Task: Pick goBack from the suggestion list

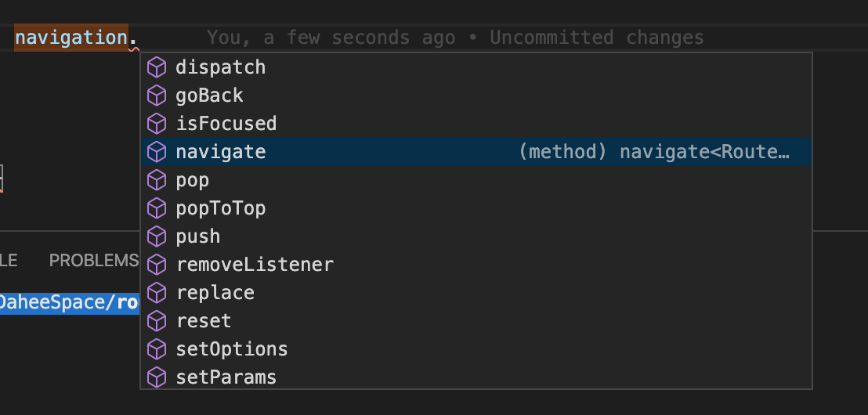Action: click(x=476, y=96)
